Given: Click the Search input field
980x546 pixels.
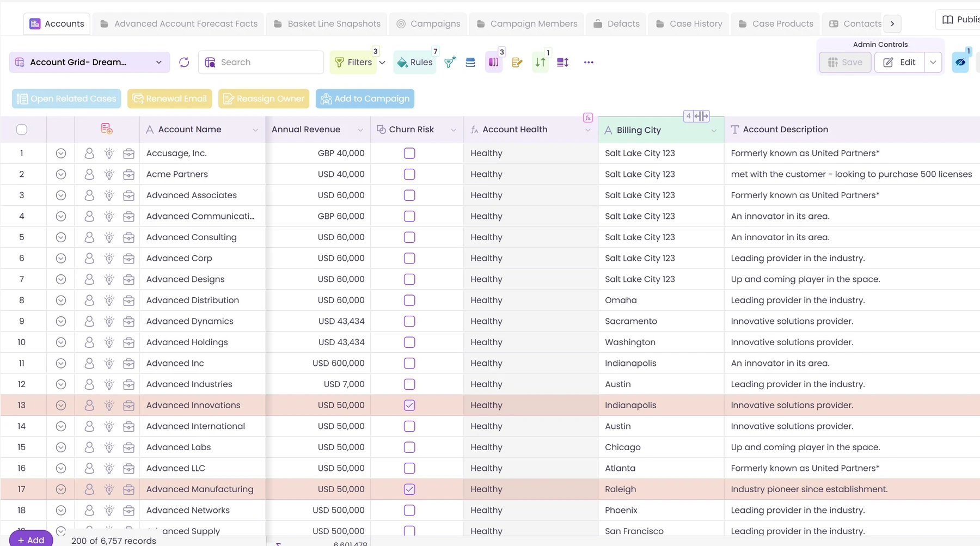Looking at the screenshot, I should 261,62.
